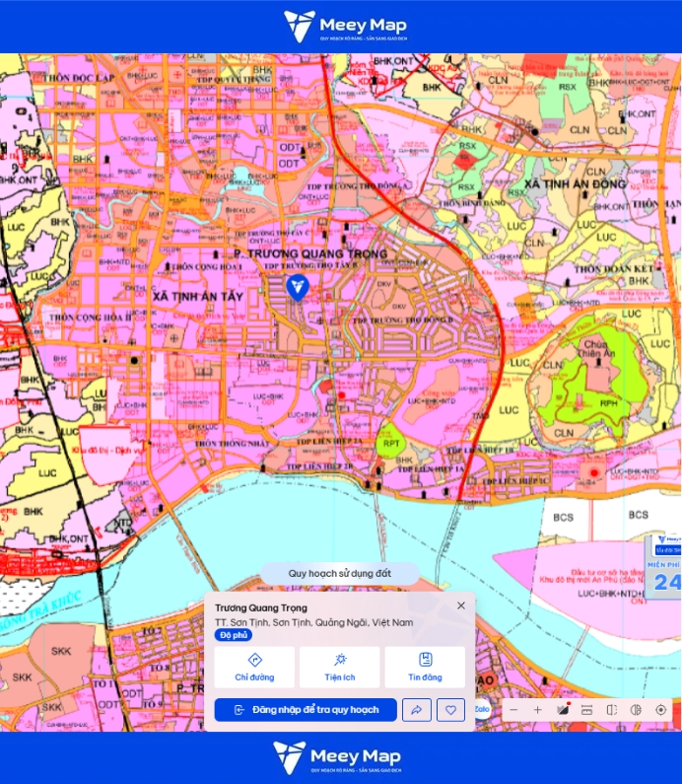
Task: Click the Công viên park label
Action: coord(439,393)
